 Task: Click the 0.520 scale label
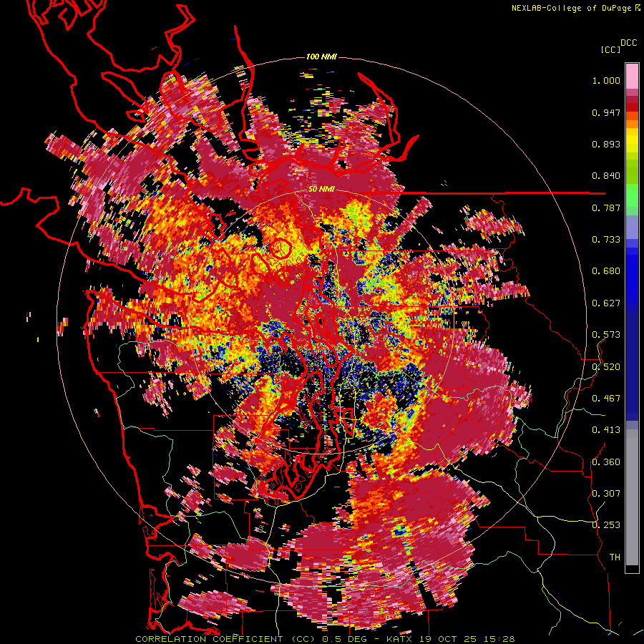[606, 367]
